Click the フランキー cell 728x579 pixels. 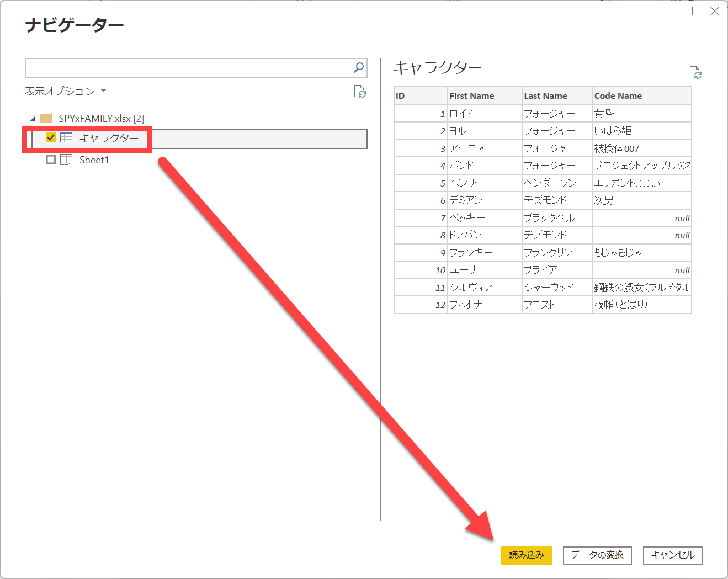point(485,253)
